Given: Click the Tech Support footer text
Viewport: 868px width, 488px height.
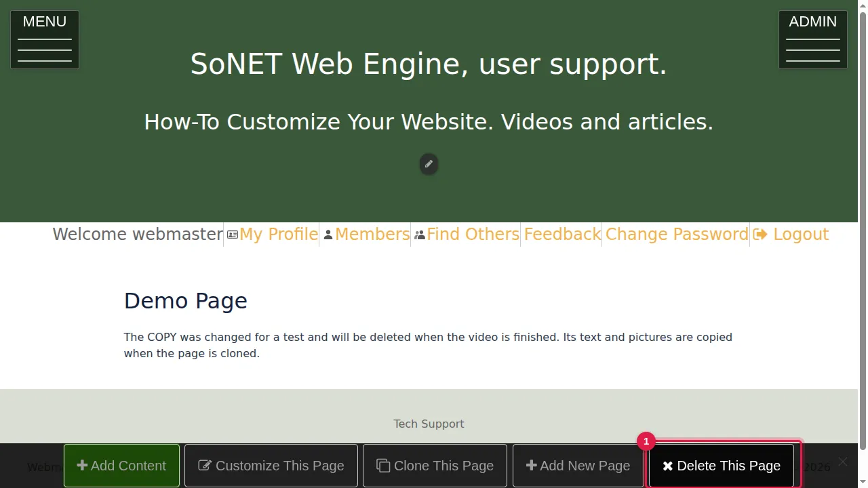Looking at the screenshot, I should pyautogui.click(x=429, y=424).
